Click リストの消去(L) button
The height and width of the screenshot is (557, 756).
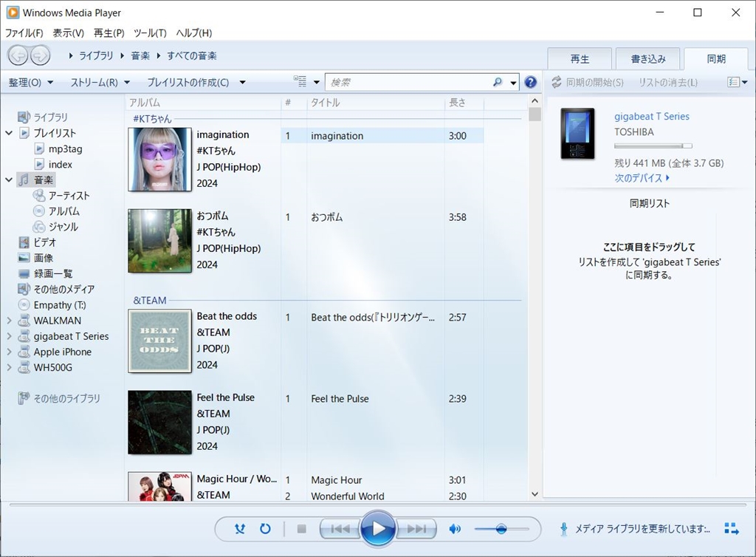pyautogui.click(x=667, y=83)
